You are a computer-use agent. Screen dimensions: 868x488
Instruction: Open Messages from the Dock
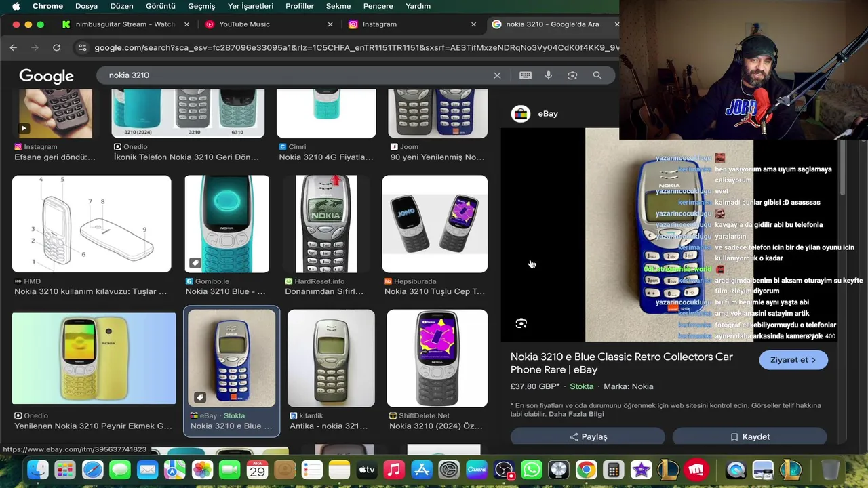point(120,469)
